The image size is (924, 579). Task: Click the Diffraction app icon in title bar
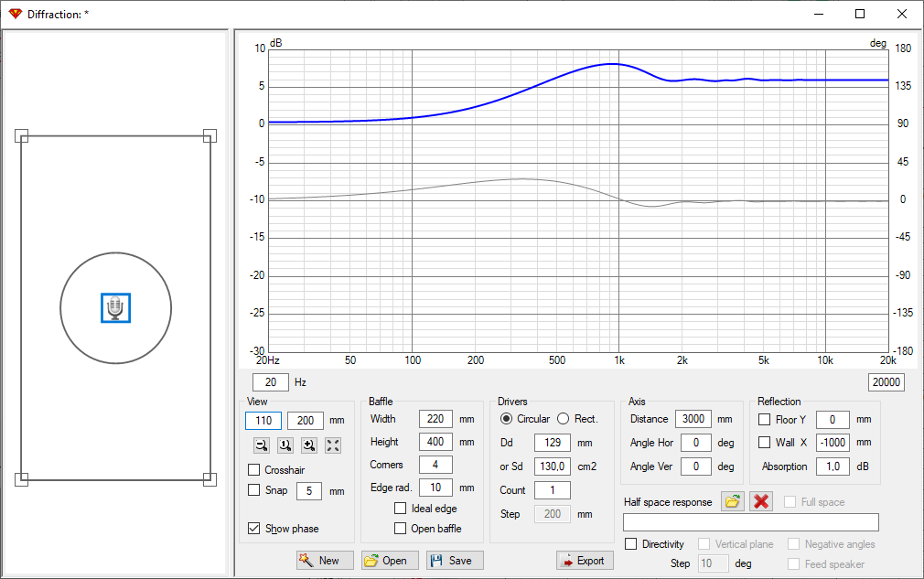pos(15,14)
